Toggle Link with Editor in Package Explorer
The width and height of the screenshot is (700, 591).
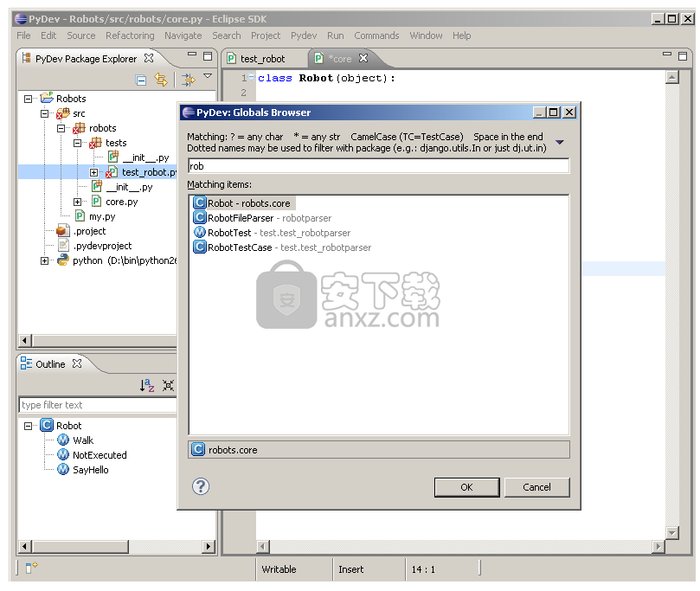161,80
